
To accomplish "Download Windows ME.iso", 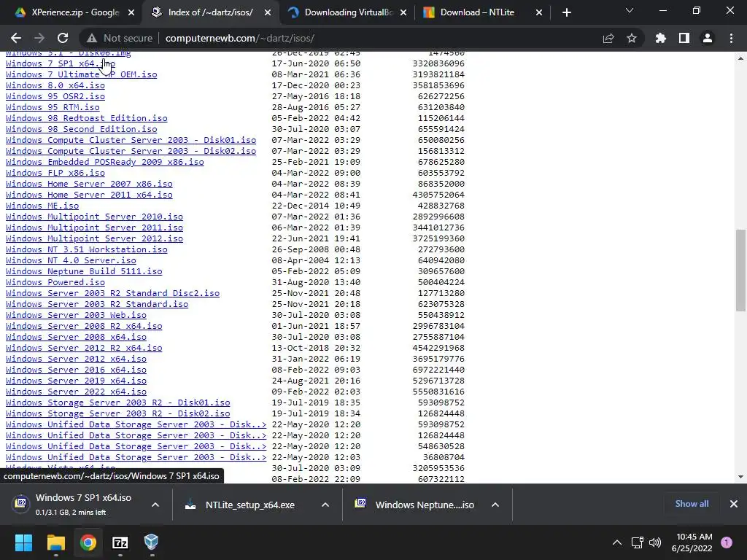I will (x=42, y=206).
